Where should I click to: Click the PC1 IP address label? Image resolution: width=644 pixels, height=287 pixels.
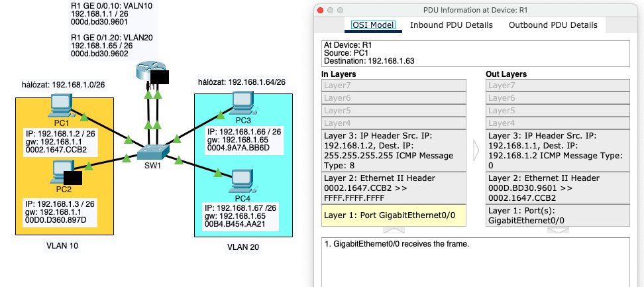pyautogui.click(x=62, y=141)
